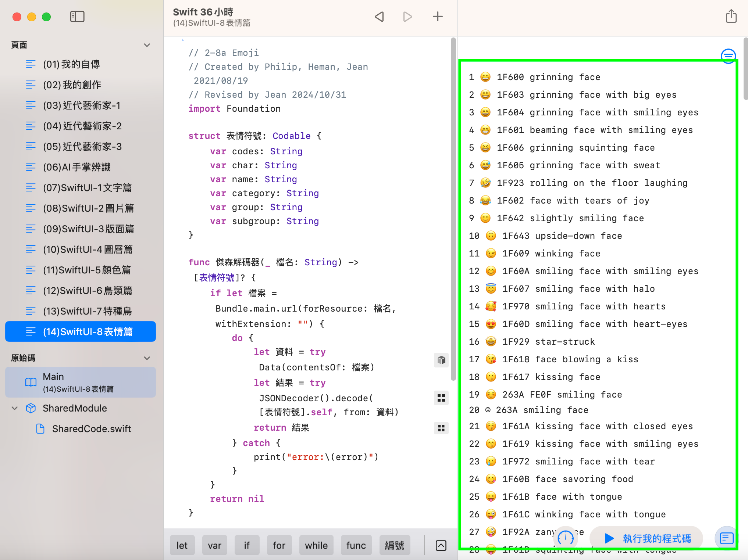Click the code editor vertical scrollbar
Image resolution: width=748 pixels, height=560 pixels.
(453, 209)
